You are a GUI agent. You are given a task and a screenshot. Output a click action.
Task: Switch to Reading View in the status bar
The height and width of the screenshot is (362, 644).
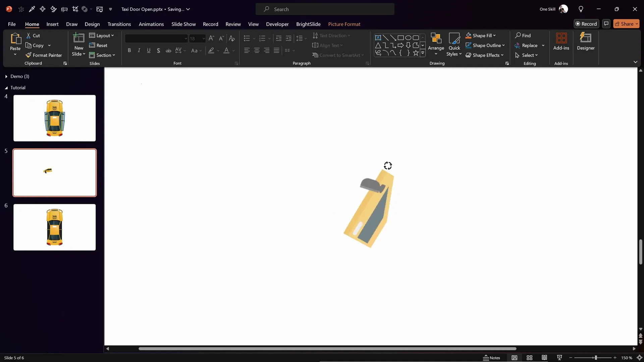point(544,358)
